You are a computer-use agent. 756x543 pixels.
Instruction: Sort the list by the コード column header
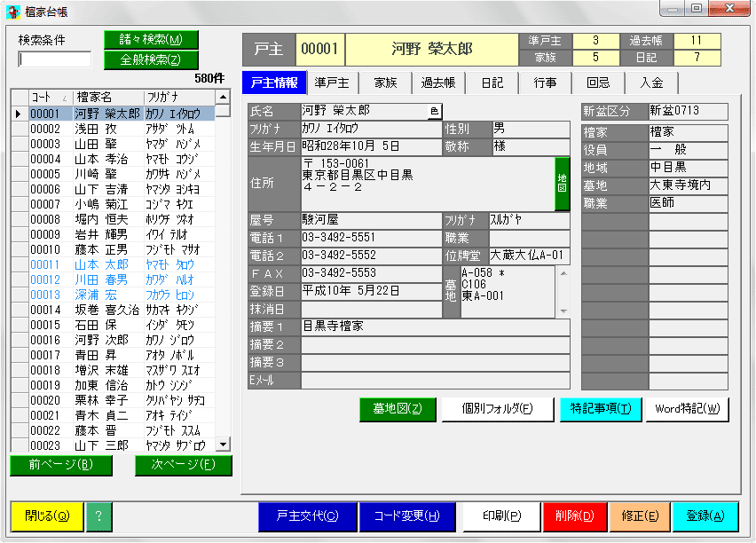pyautogui.click(x=50, y=97)
